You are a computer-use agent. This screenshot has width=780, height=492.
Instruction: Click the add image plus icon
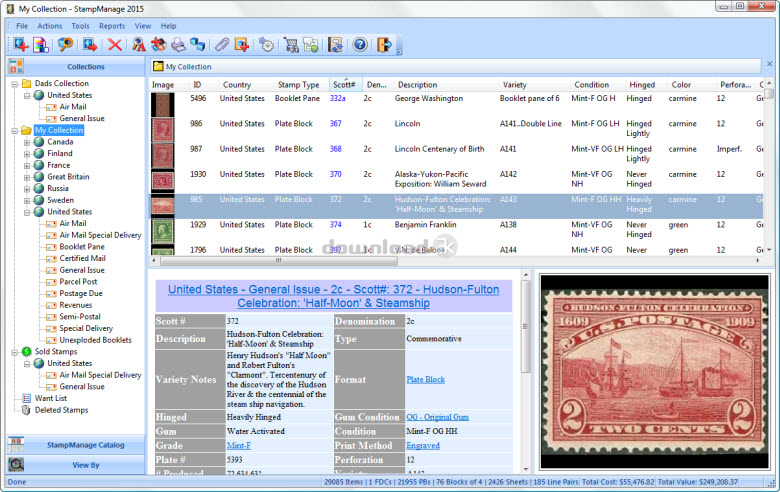click(242, 45)
